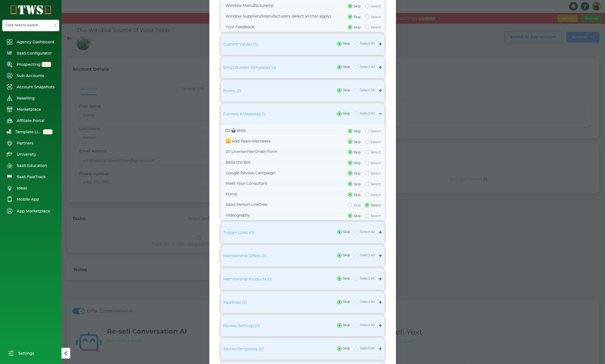Click the Ideas lightbulb icon
Image resolution: width=605 pixels, height=364 pixels.
pyautogui.click(x=10, y=188)
